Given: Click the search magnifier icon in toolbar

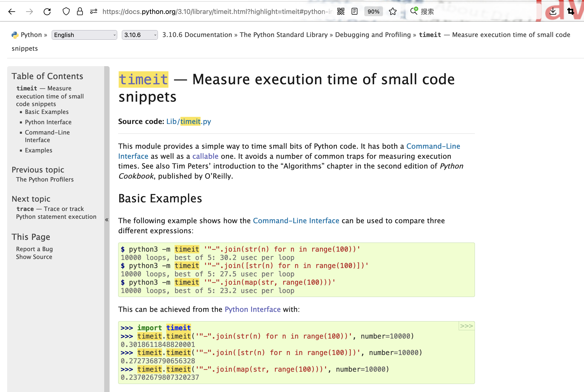Looking at the screenshot, I should (414, 11).
